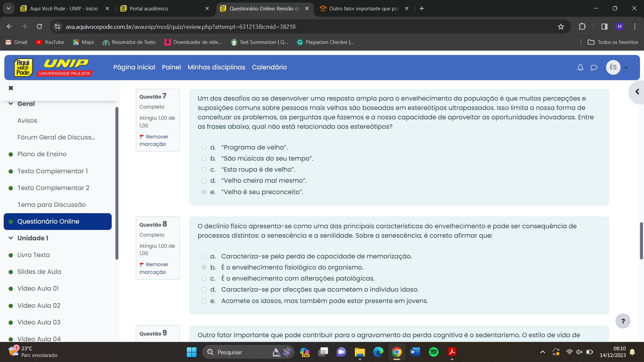Viewport: 644px width, 362px height.
Task: Open Vídeo Aula 01 in sidebar
Action: pyautogui.click(x=38, y=288)
